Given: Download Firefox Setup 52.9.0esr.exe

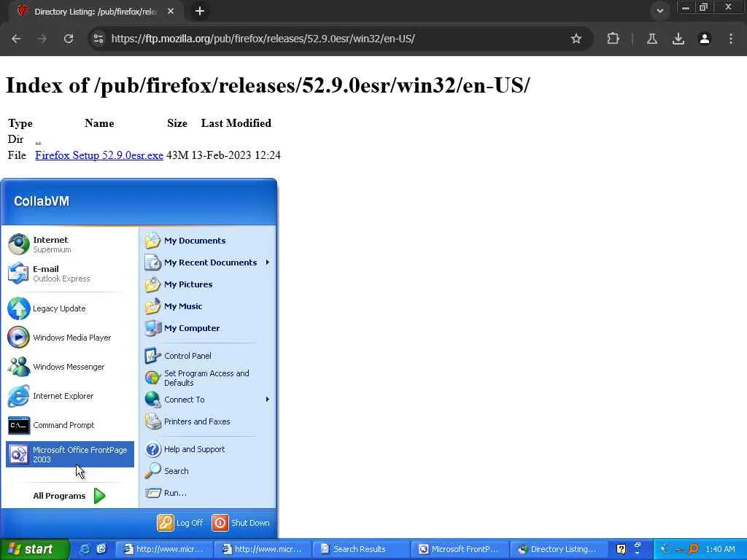Looking at the screenshot, I should click(x=99, y=155).
